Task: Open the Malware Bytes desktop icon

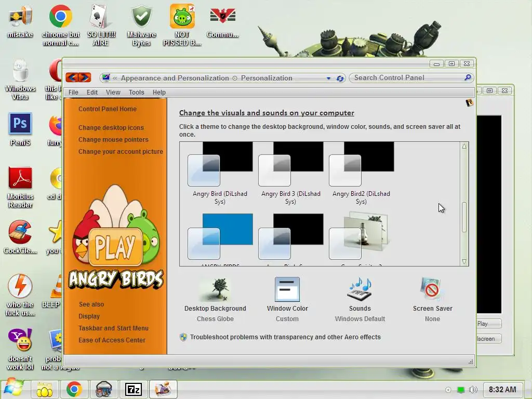Action: [x=141, y=25]
